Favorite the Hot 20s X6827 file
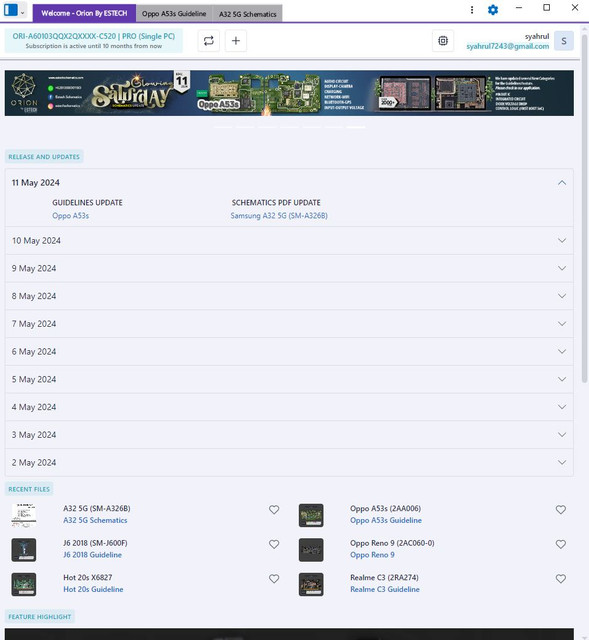589x640 pixels. (274, 578)
